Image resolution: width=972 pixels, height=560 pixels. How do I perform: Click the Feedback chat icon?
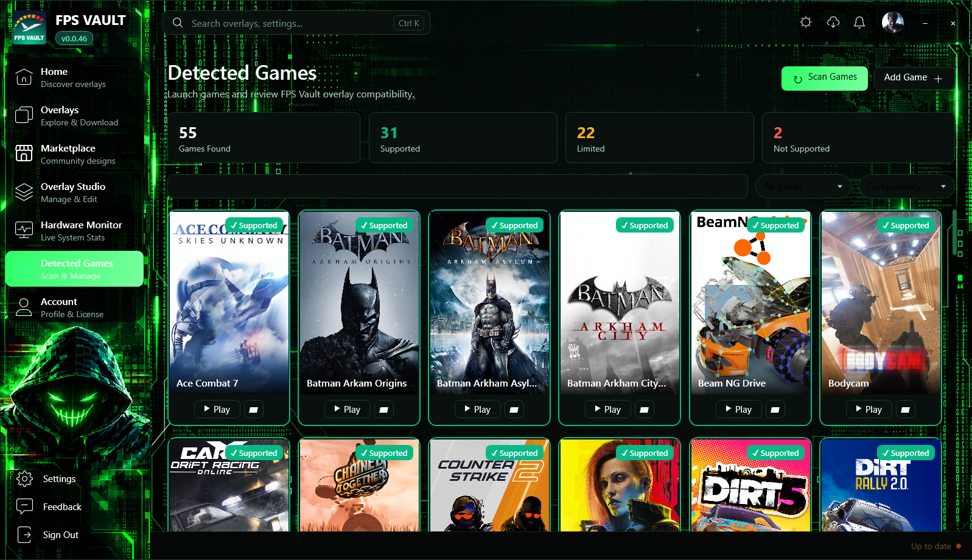click(25, 506)
